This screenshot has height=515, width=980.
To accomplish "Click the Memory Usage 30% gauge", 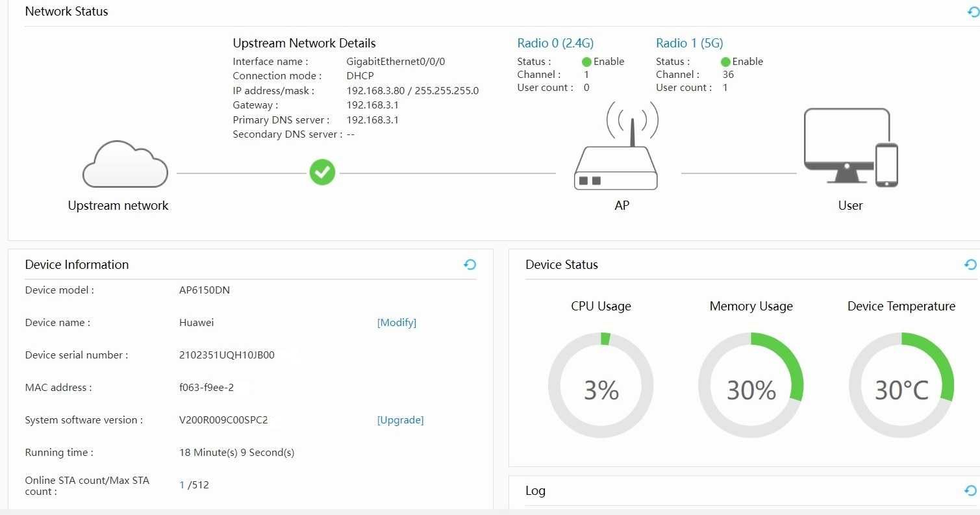I will tap(751, 385).
